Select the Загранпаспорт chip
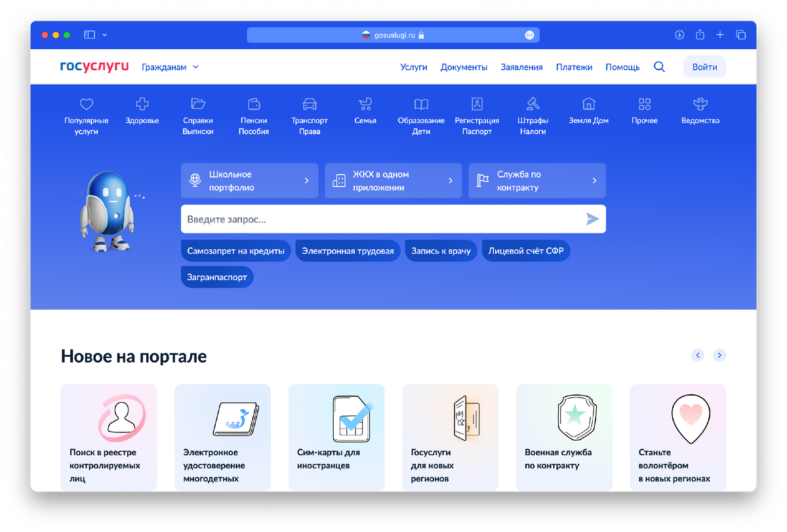 point(217,277)
